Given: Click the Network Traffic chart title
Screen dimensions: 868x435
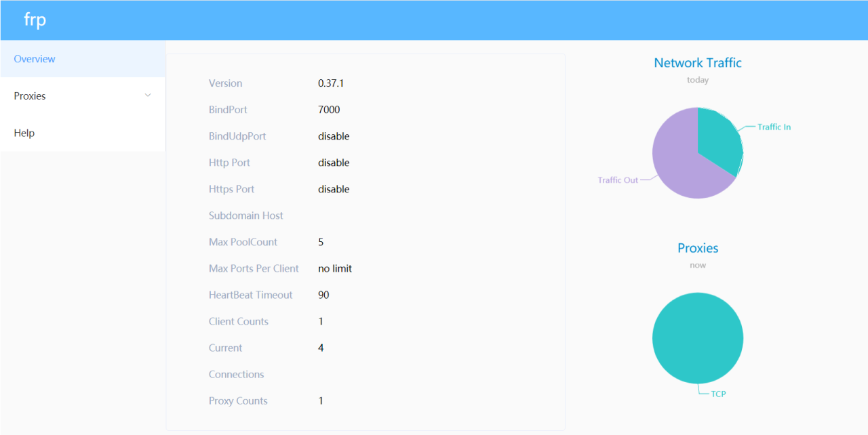Looking at the screenshot, I should click(698, 63).
